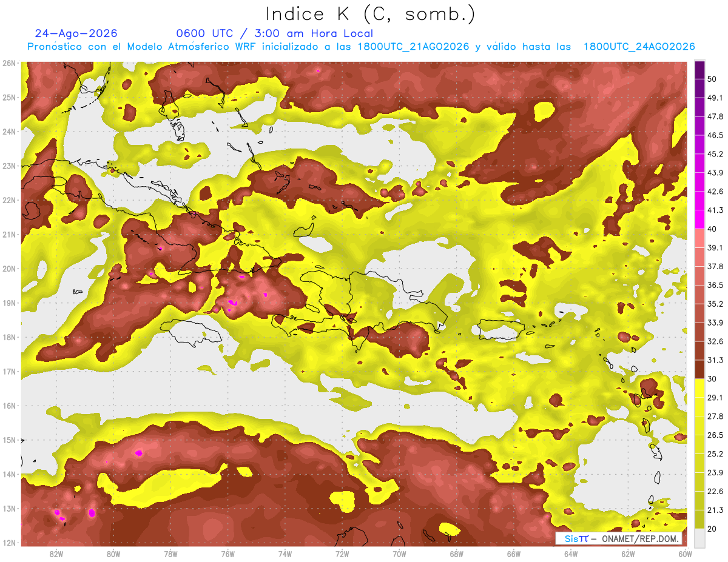This screenshot has height=562, width=728.
Task: Click the longitude axis label "76W"
Action: coord(228,554)
